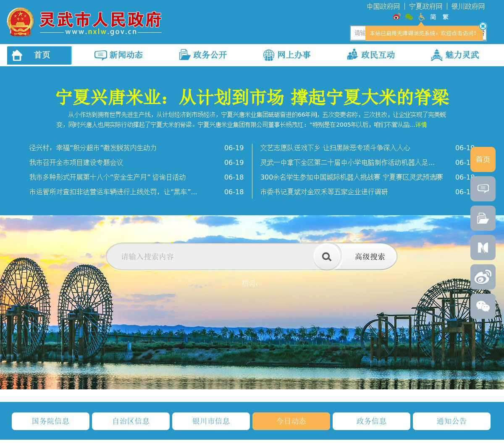Switch to the 政务信息 tab
Screen dimensions: 504x446
tap(371, 421)
